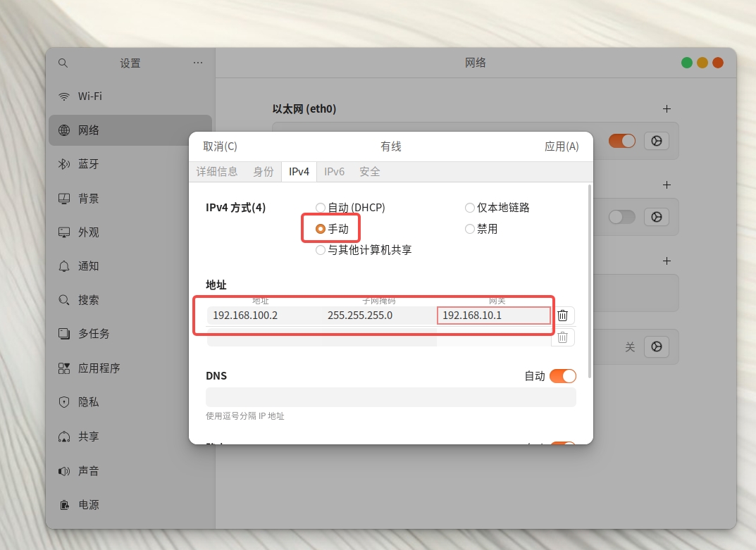Image resolution: width=756 pixels, height=550 pixels.
Task: Open gear settings for eth0 connection
Action: tap(657, 141)
